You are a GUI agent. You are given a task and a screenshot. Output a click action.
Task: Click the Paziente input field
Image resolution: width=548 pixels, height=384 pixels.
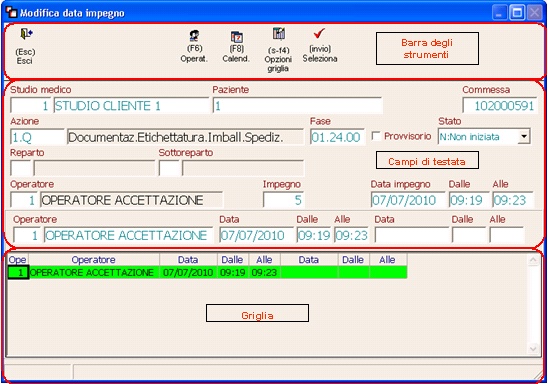[297, 106]
